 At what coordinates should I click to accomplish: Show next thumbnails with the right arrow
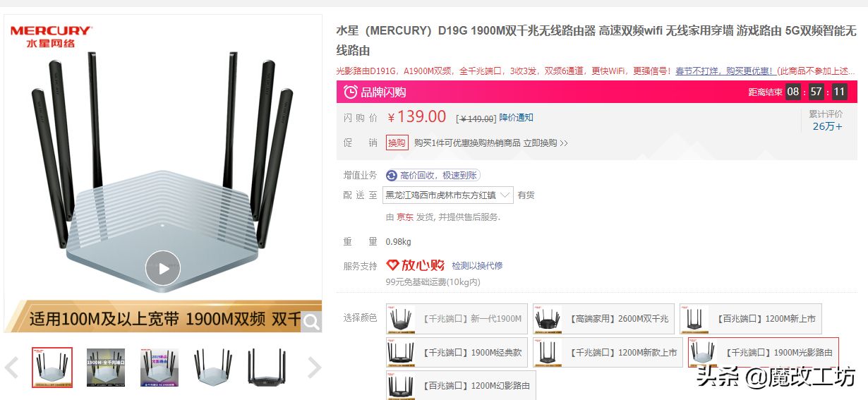point(314,368)
